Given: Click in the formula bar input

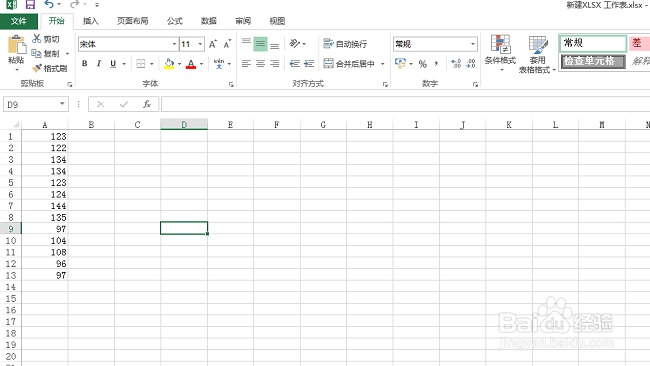Looking at the screenshot, I should [405, 104].
